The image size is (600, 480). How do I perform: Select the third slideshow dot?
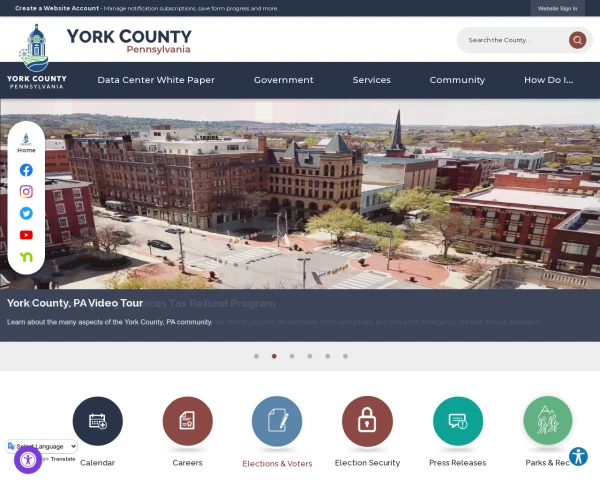(292, 356)
